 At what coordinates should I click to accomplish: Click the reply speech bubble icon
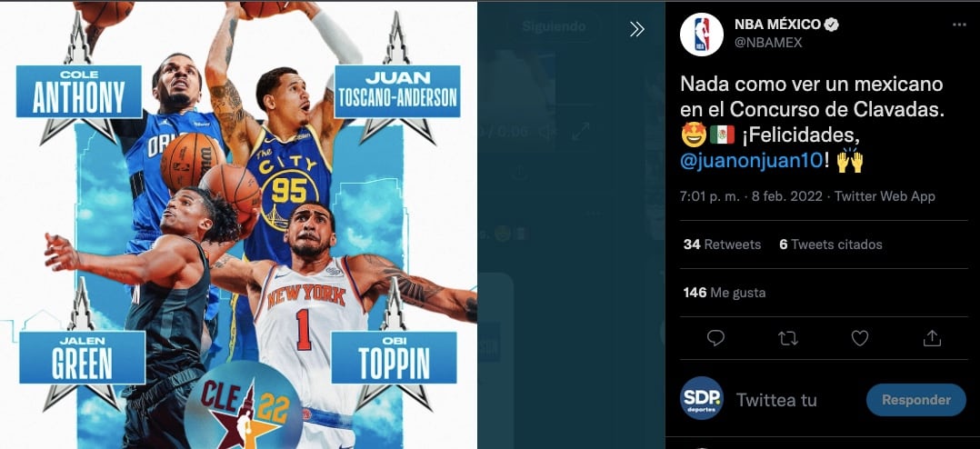pyautogui.click(x=715, y=338)
